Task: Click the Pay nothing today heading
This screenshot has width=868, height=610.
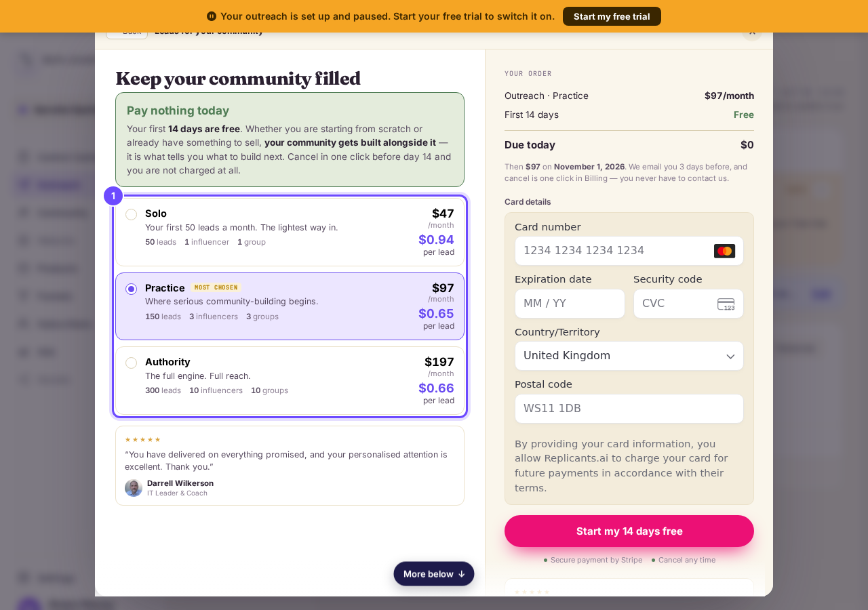Action: point(178,110)
